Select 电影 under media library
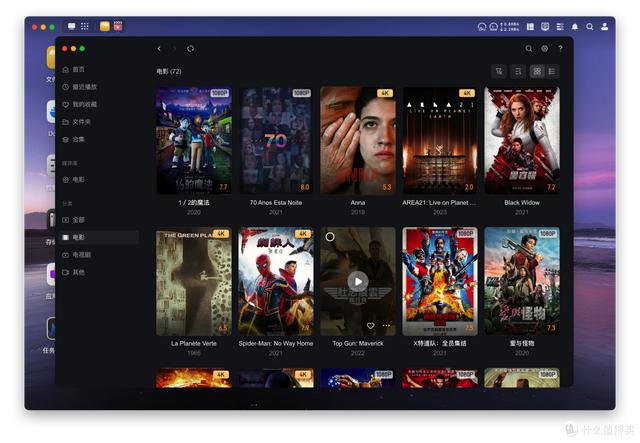The image size is (640, 443). 99,180
